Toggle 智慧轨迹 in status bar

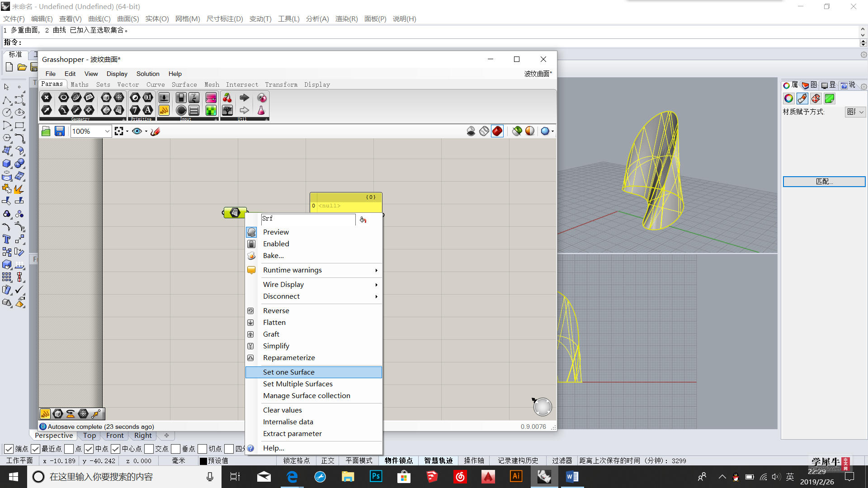tap(438, 460)
